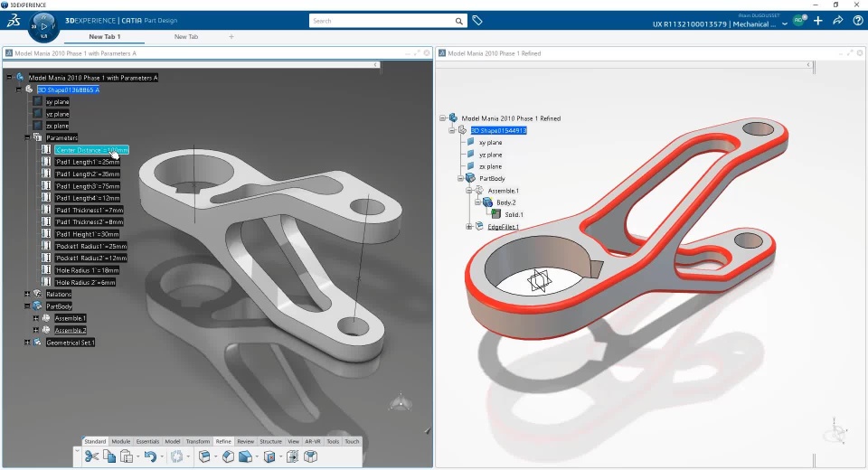
Task: Click the 3DS logo icon
Action: [x=14, y=21]
